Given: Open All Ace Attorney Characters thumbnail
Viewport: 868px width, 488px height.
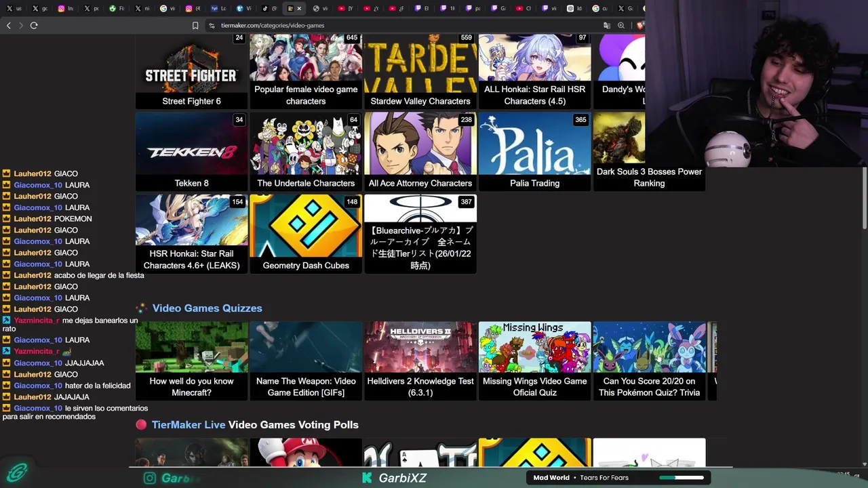Looking at the screenshot, I should pos(420,144).
